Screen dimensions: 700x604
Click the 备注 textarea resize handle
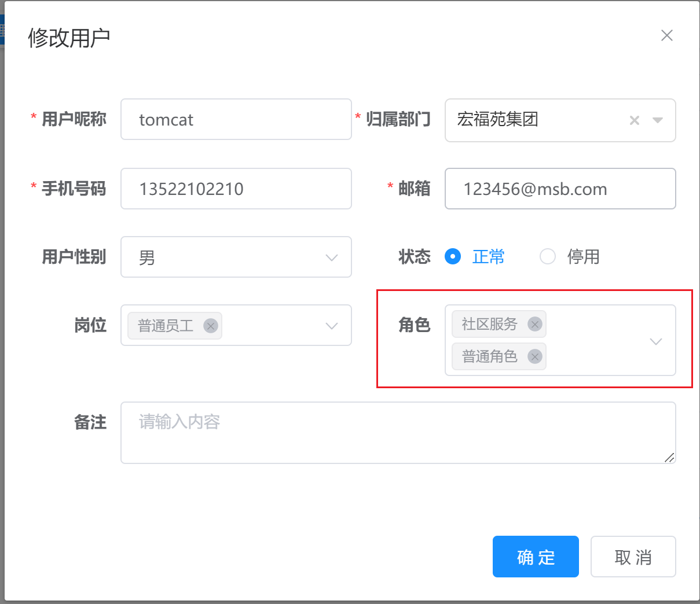(x=670, y=458)
